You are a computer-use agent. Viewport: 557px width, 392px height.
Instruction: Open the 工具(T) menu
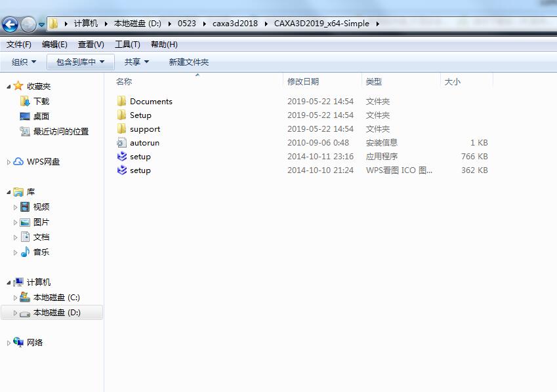pyautogui.click(x=127, y=45)
